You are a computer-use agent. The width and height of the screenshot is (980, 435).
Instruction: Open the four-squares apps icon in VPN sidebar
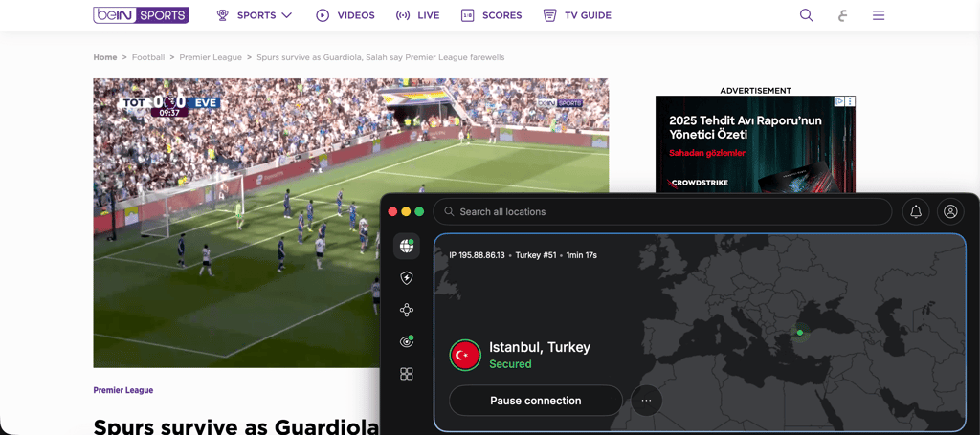pos(406,374)
